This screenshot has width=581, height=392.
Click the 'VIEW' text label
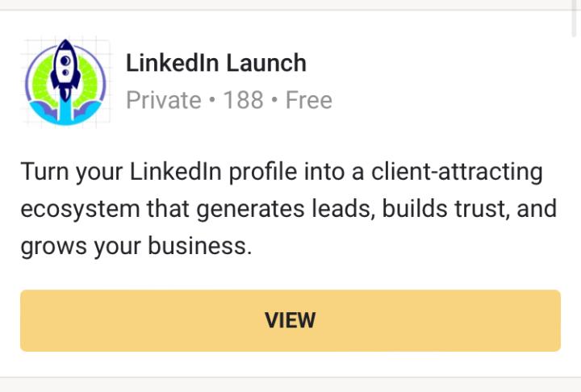pos(290,320)
